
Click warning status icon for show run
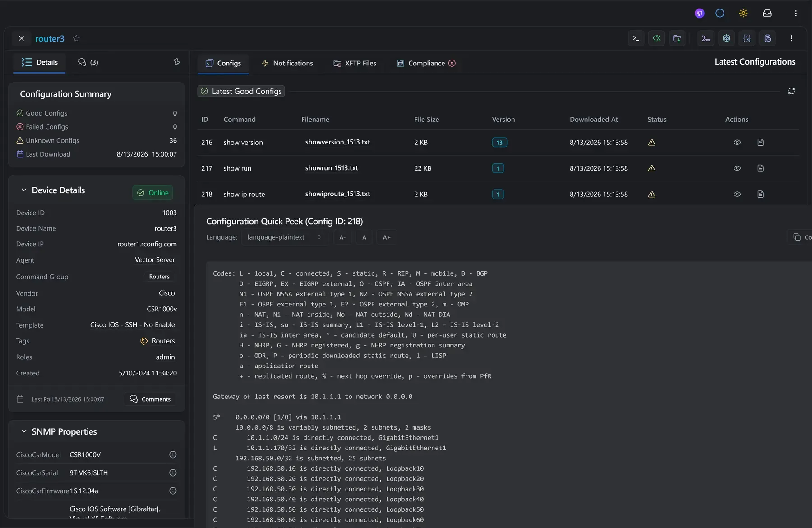pyautogui.click(x=651, y=168)
